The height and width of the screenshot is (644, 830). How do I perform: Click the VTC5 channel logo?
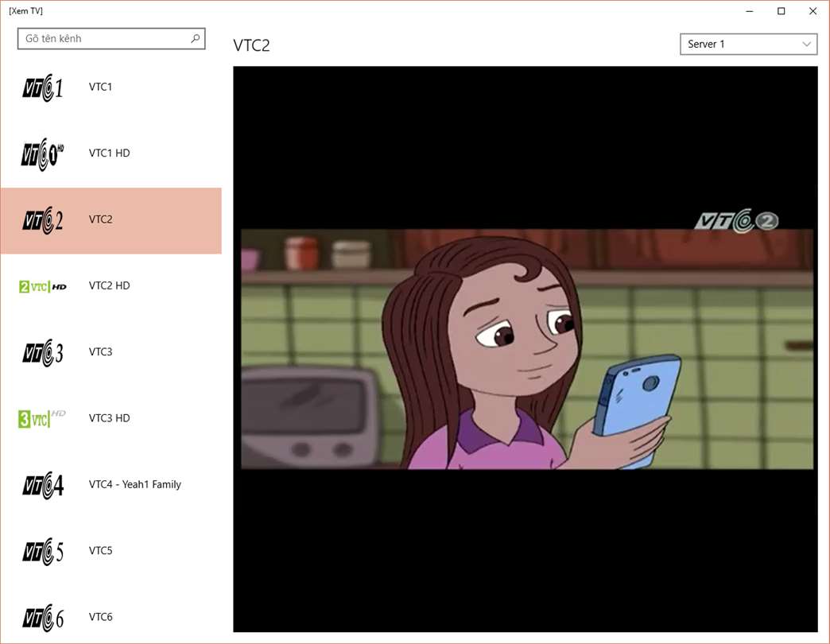point(43,552)
